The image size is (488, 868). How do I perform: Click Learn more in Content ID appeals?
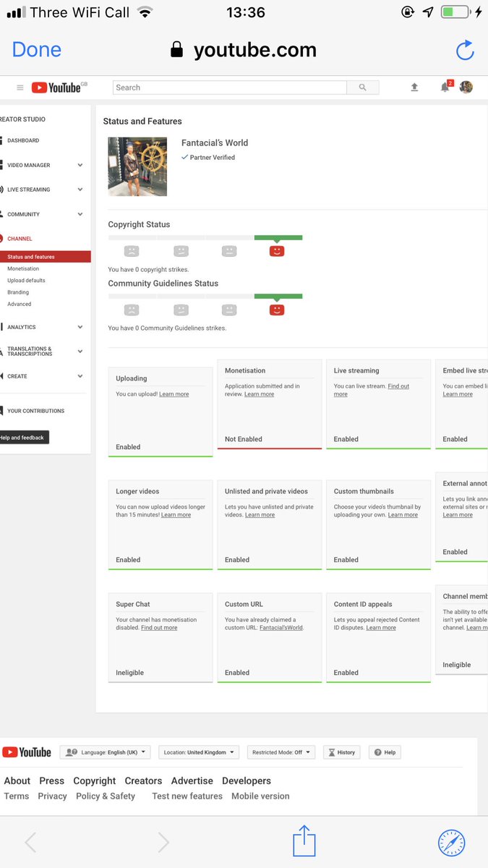point(381,628)
